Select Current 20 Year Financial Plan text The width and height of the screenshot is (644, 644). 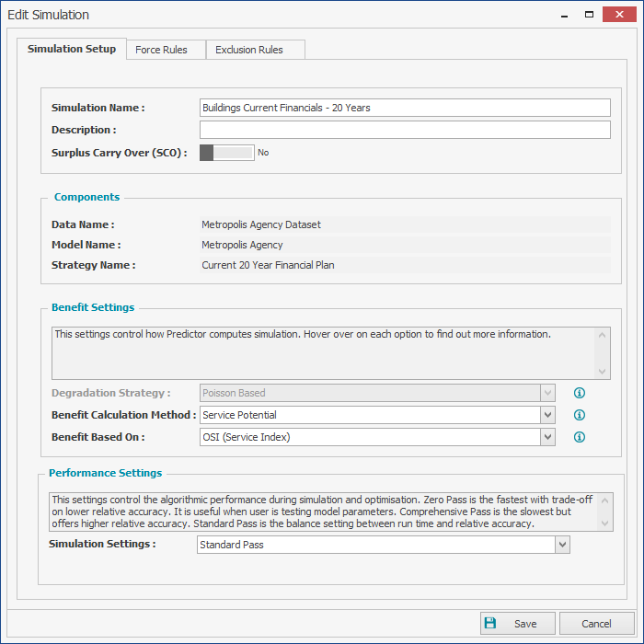[268, 265]
